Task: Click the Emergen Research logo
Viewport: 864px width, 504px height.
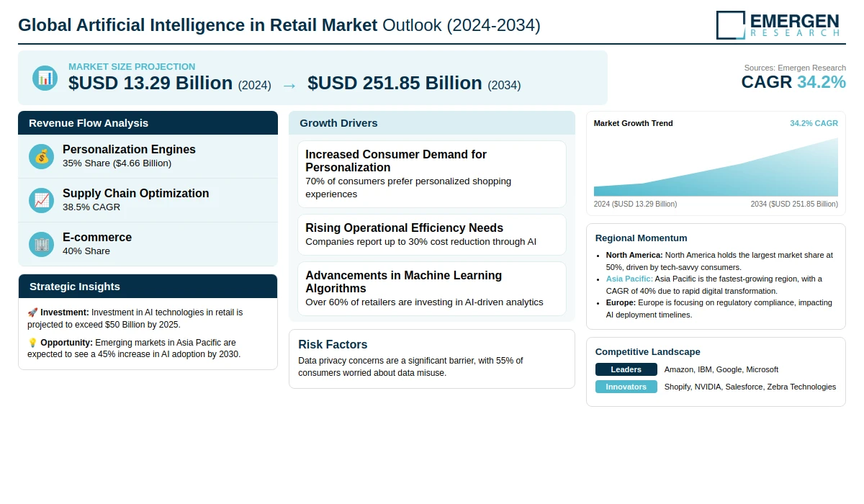Action: 778,24
